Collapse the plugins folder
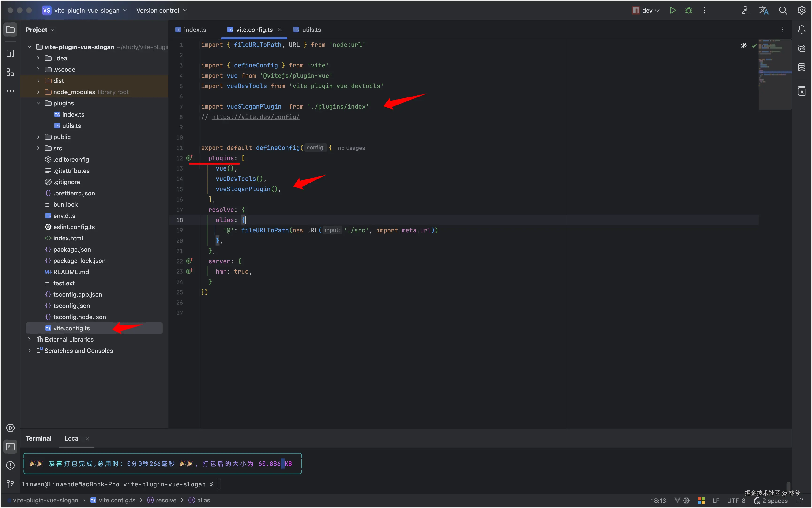 pyautogui.click(x=38, y=103)
